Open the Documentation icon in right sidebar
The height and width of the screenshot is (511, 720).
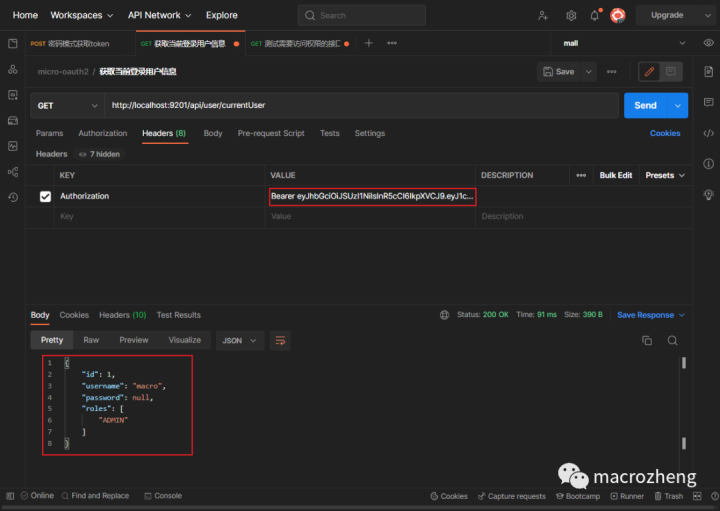click(x=709, y=72)
